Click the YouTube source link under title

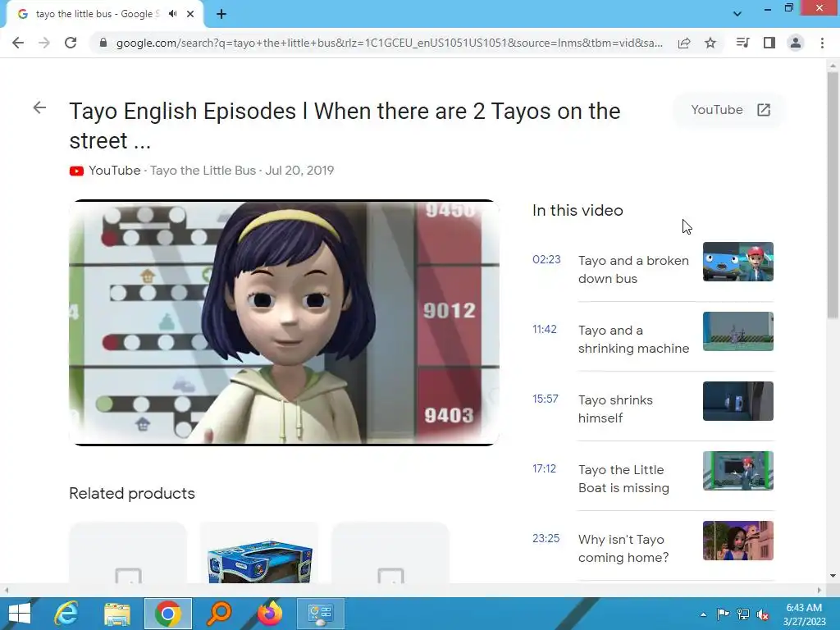(115, 171)
